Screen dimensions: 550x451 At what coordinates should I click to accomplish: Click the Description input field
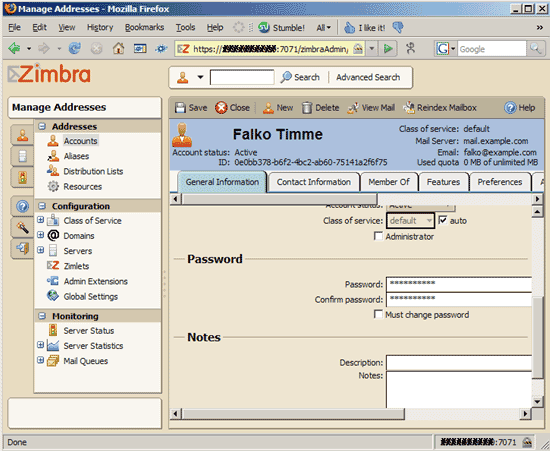(x=459, y=363)
